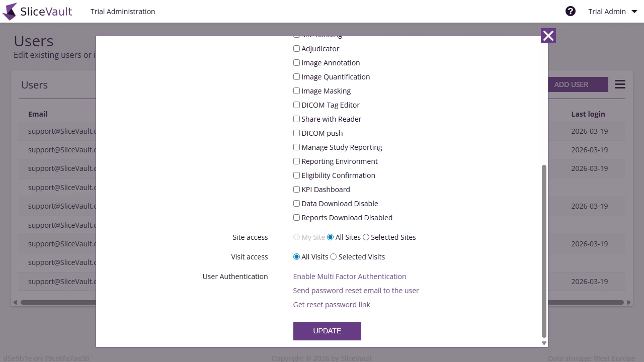Select the Selected Sites radio button
644x362 pixels.
coord(366,237)
